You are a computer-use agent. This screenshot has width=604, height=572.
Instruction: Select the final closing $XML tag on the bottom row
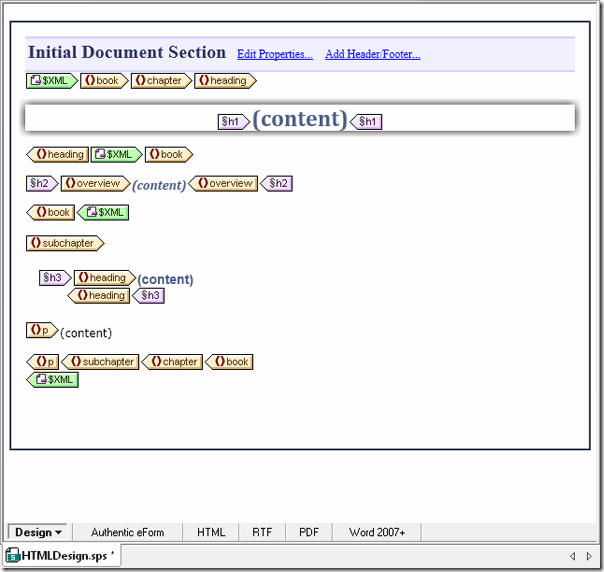coord(52,380)
